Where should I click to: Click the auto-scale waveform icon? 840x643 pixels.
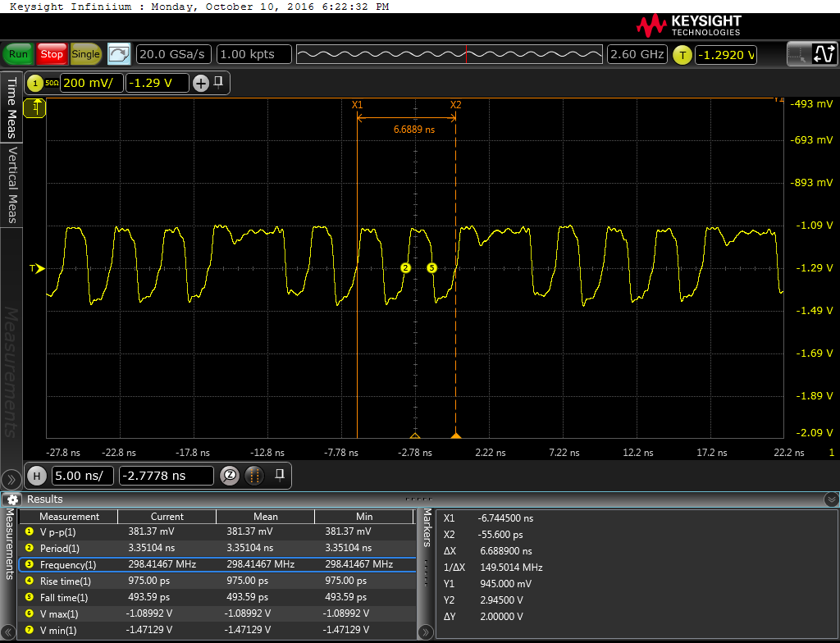tap(119, 54)
